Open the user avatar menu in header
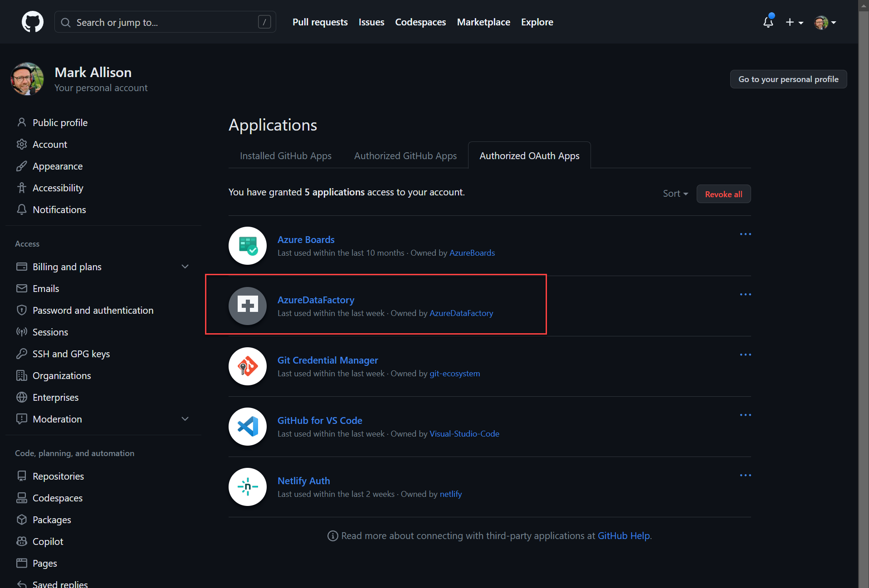Image resolution: width=869 pixels, height=588 pixels. tap(825, 22)
